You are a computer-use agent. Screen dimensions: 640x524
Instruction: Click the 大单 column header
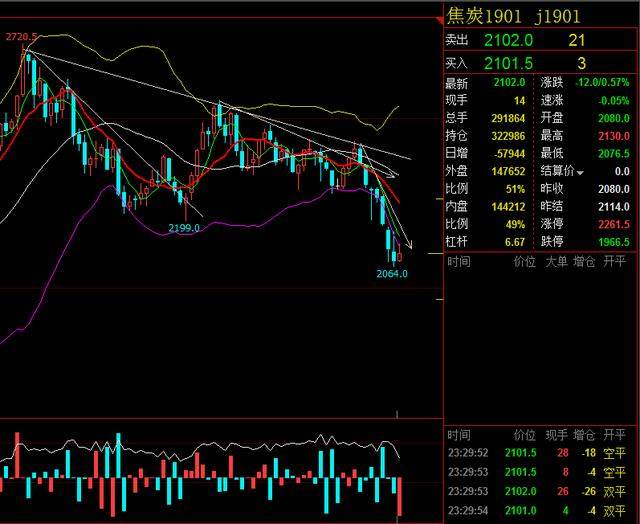pyautogui.click(x=557, y=262)
